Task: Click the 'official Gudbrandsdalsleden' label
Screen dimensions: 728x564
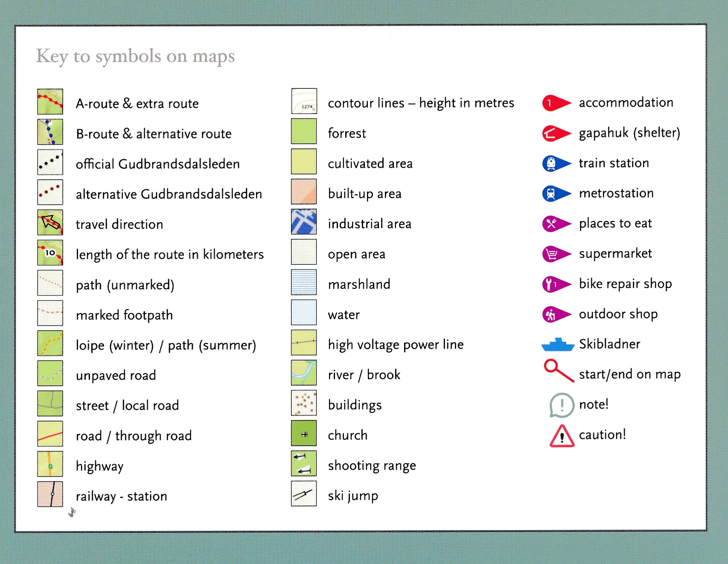Action: (x=157, y=164)
